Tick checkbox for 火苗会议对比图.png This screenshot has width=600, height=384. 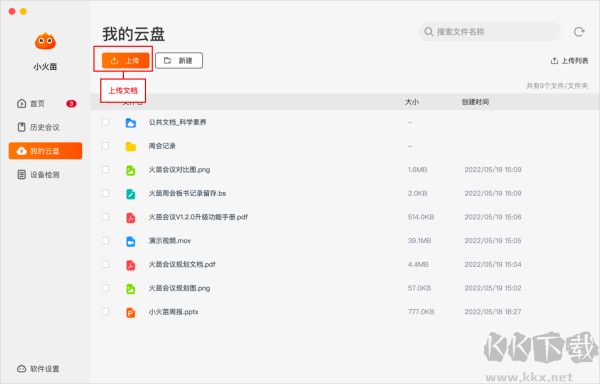[x=105, y=169]
